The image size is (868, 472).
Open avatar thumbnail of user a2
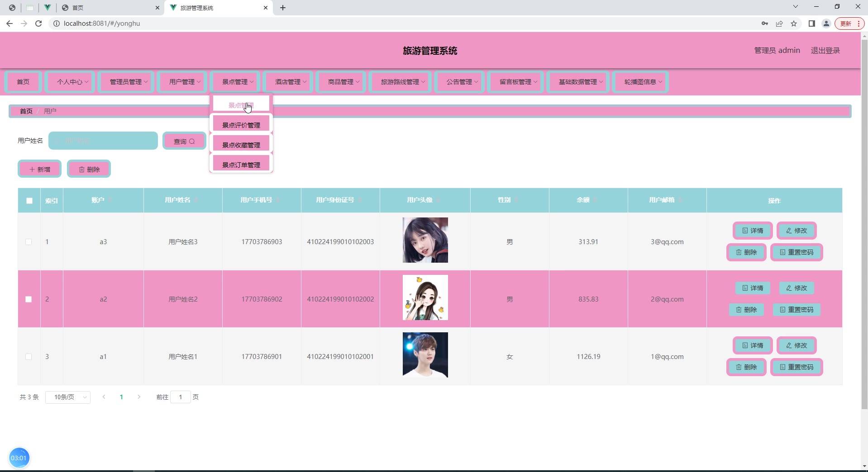click(x=425, y=297)
